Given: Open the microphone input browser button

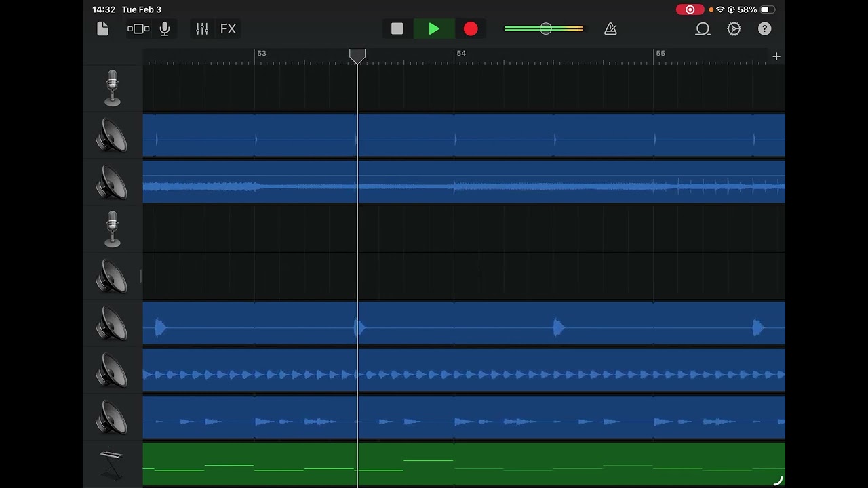Looking at the screenshot, I should click(x=165, y=28).
